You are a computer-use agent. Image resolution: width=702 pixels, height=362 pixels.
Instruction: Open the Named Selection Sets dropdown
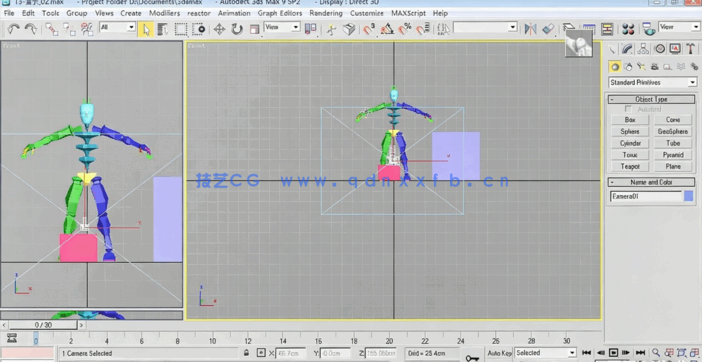pos(485,27)
